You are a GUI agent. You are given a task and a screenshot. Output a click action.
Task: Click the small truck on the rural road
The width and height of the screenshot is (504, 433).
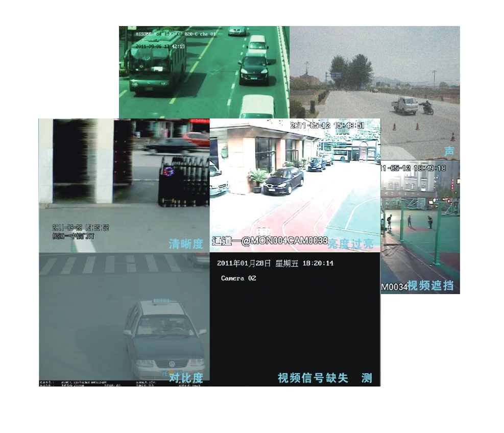[405, 105]
